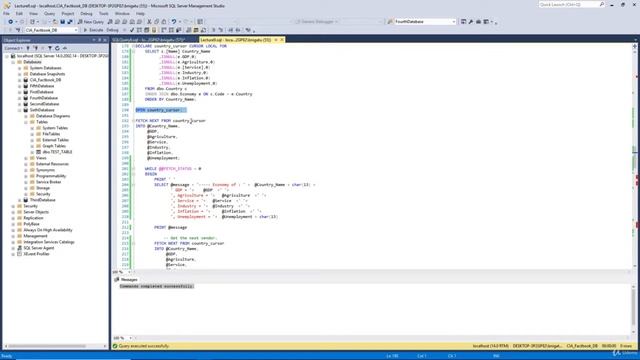Open the Window menu
This screenshot has width=640, height=360.
[122, 13]
